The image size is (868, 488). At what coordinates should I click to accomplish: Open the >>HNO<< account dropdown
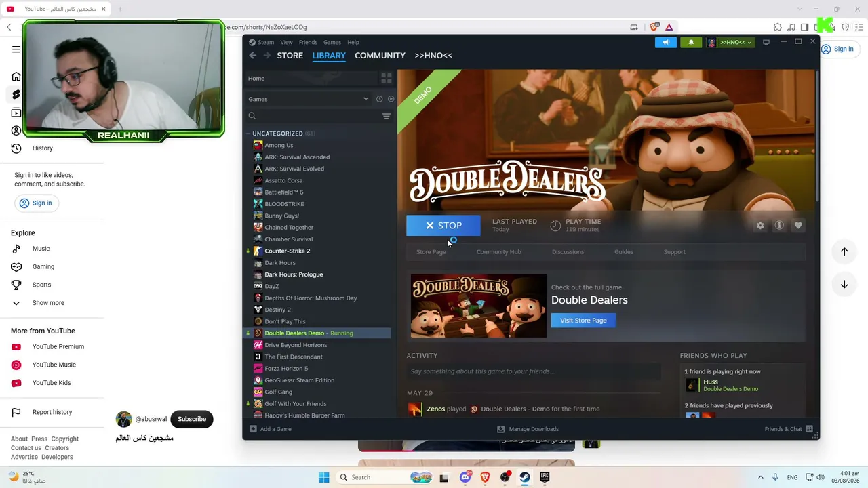click(x=730, y=42)
